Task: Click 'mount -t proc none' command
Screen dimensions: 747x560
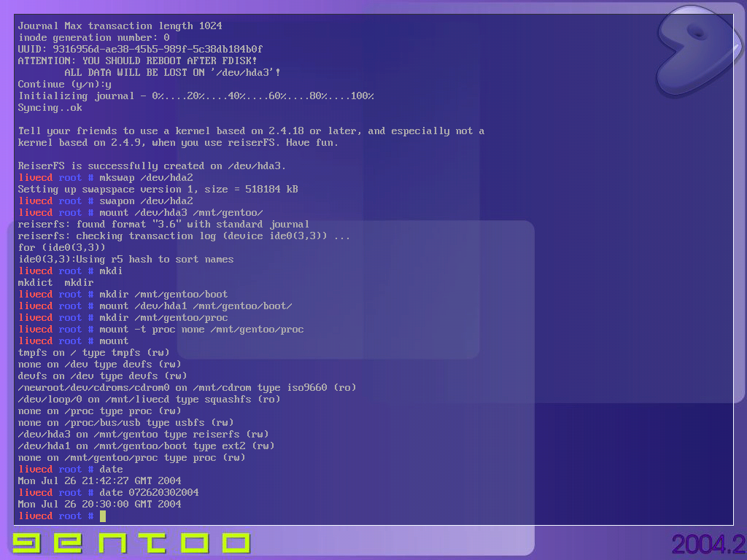Action: (x=201, y=330)
